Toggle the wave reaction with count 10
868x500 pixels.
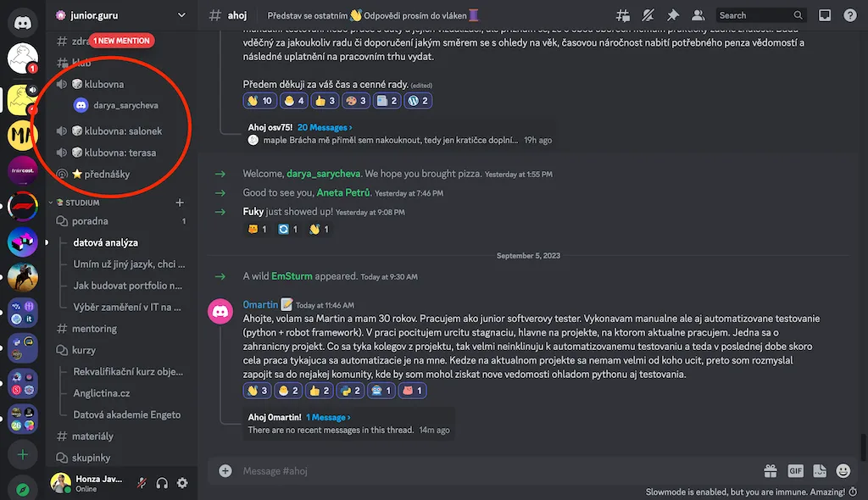(259, 101)
